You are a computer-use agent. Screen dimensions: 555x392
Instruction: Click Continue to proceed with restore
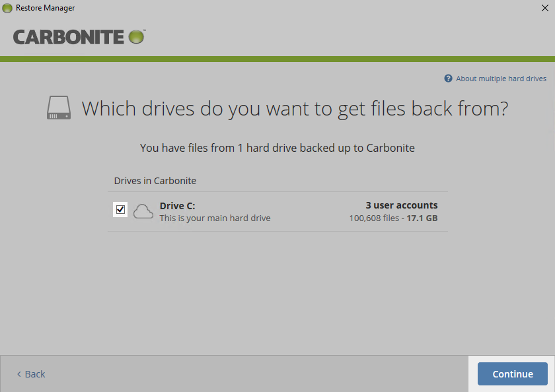pos(511,374)
